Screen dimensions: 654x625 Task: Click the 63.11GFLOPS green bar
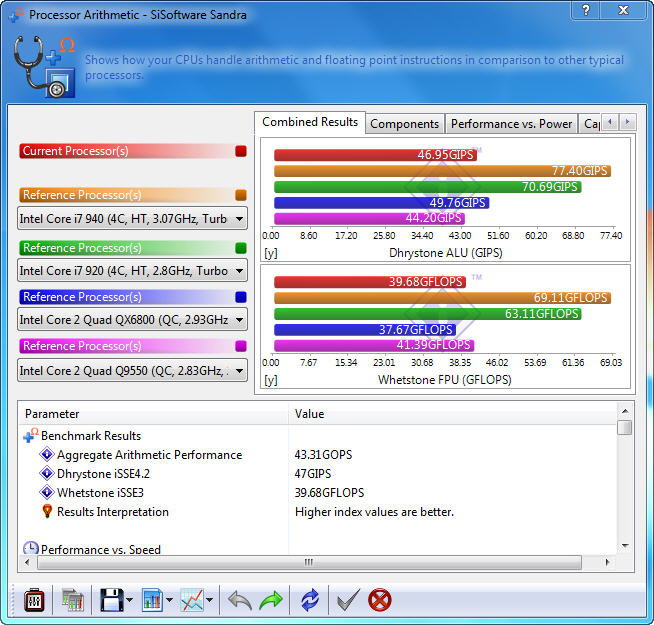(428, 314)
